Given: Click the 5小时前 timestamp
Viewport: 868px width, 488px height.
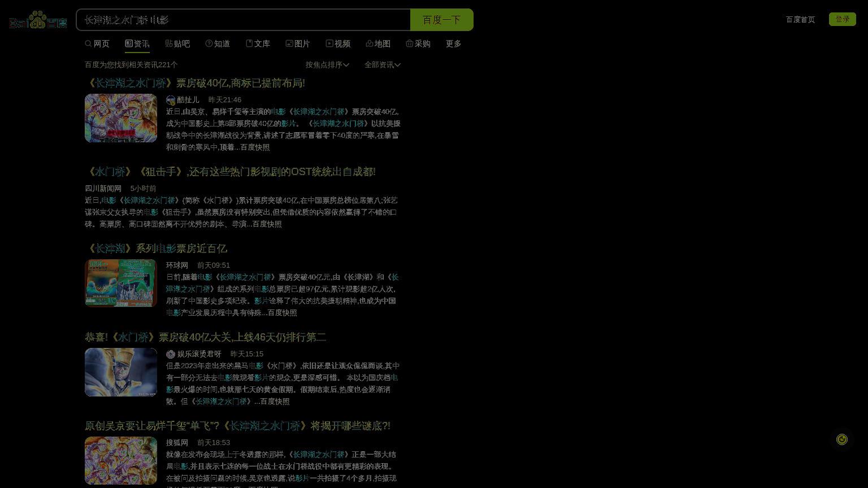Looking at the screenshot, I should [143, 189].
